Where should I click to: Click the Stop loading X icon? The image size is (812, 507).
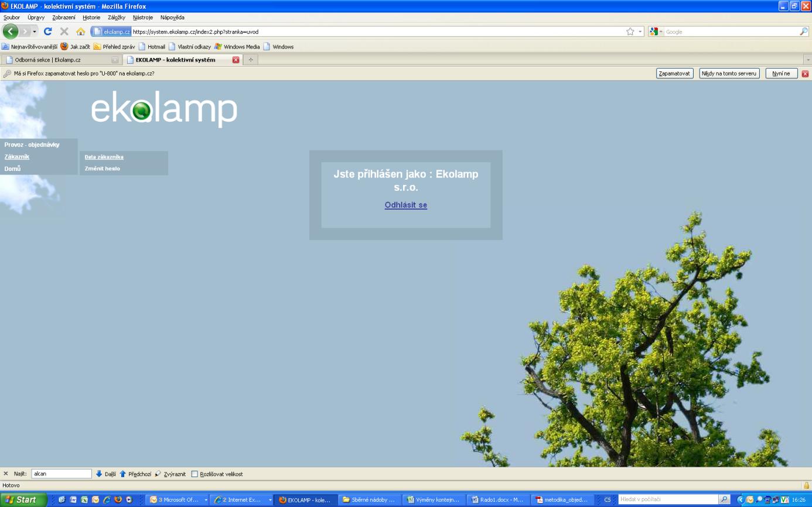tap(64, 32)
